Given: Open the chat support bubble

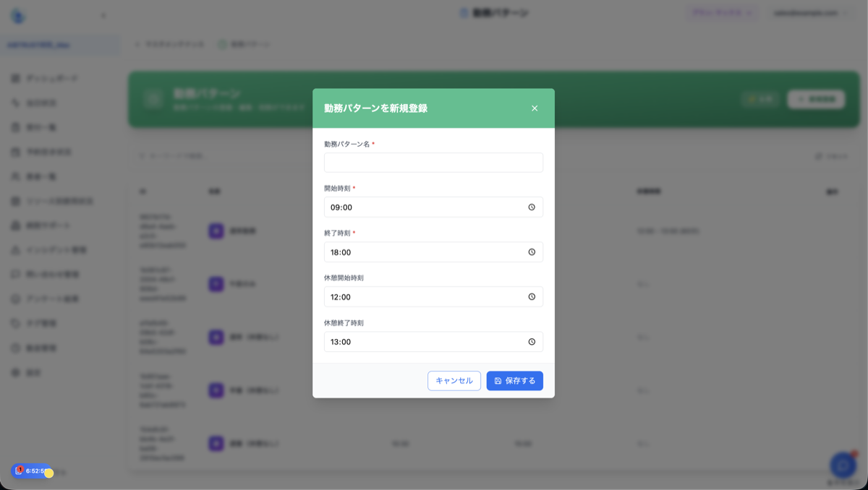Looking at the screenshot, I should pos(843,465).
